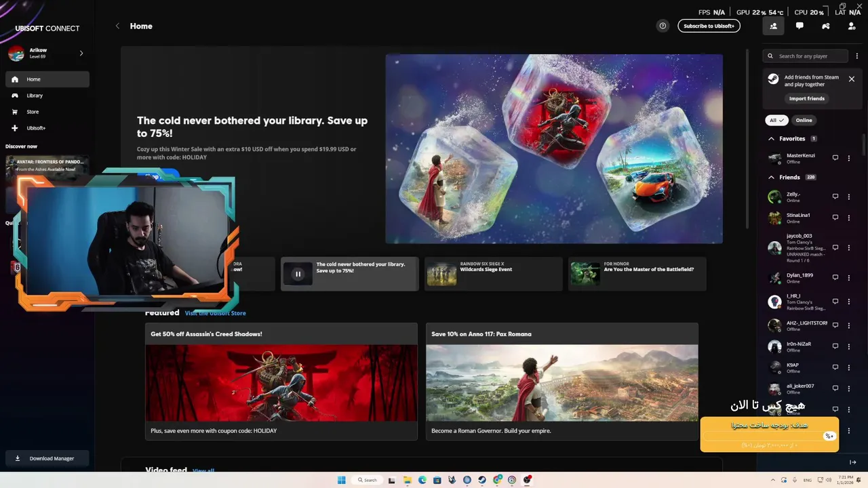The height and width of the screenshot is (488, 868).
Task: Open Microsoft Edge from the taskbar
Action: coord(422,480)
